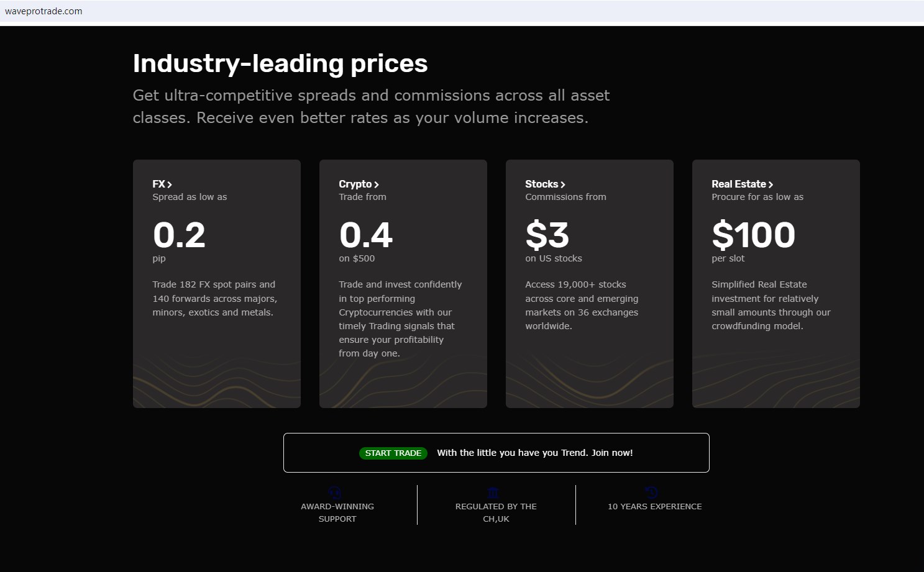Click the $100 per slot price
Image resolution: width=924 pixels, height=572 pixels.
[x=753, y=235]
